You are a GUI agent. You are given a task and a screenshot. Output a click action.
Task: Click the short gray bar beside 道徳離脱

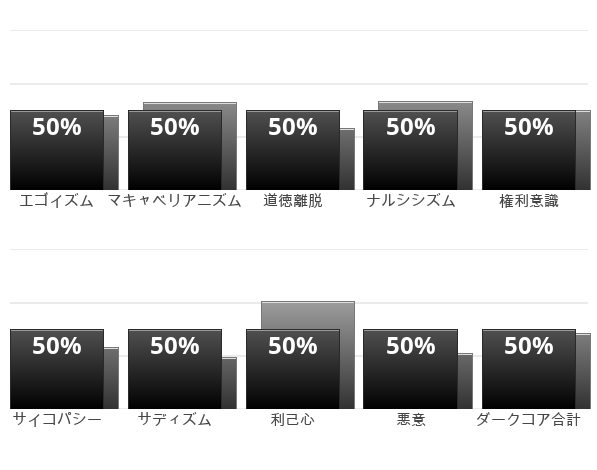click(347, 159)
